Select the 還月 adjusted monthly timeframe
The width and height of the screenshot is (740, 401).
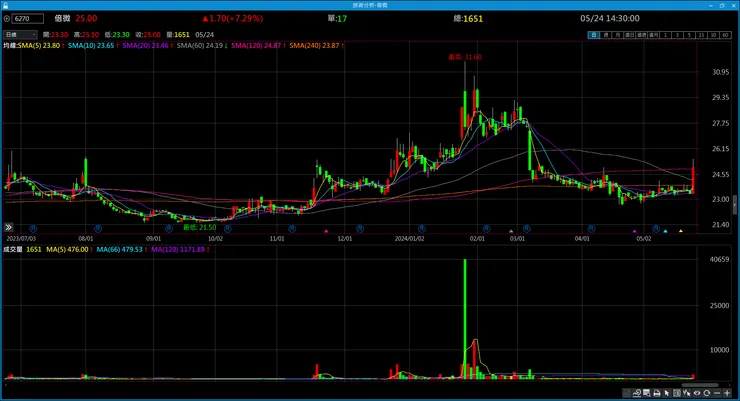click(x=653, y=35)
